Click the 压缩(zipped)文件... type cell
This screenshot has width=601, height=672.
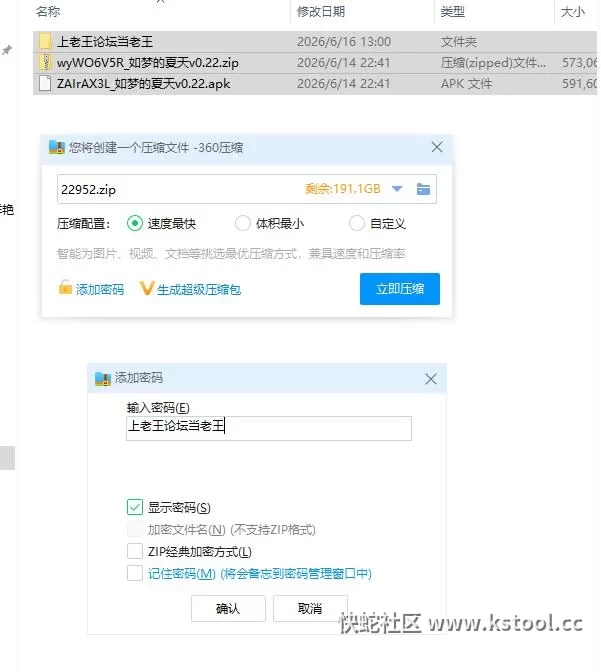493,63
